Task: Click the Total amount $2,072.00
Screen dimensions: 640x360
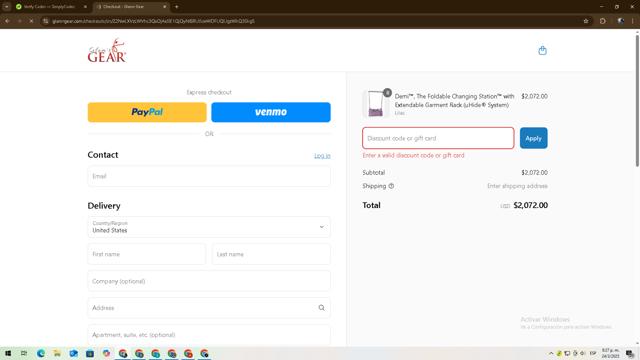Action: pos(531,205)
